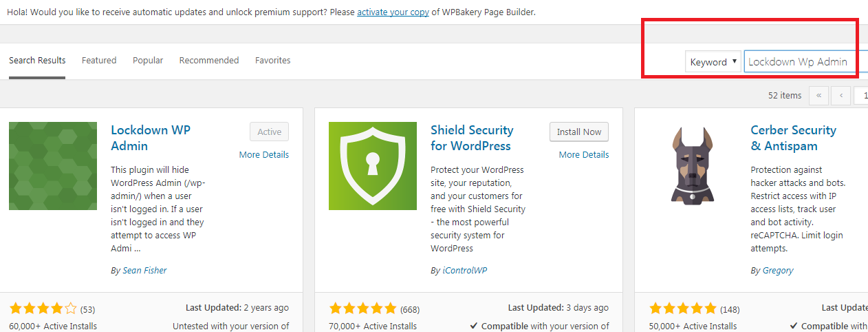Click Install Now for Shield Security

pyautogui.click(x=579, y=132)
